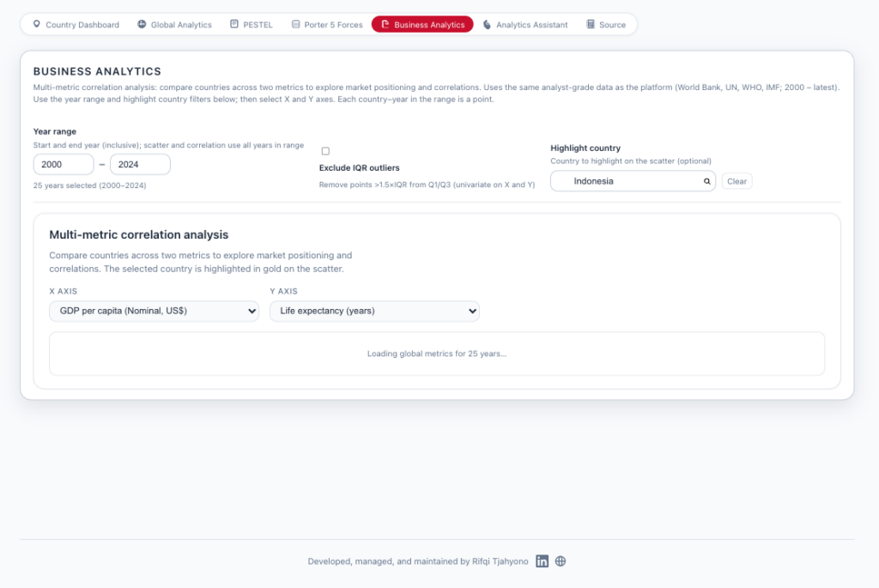Click the Rifqi Tjahyono footer credit text
Image resolution: width=879 pixels, height=588 pixels.
[420, 561]
